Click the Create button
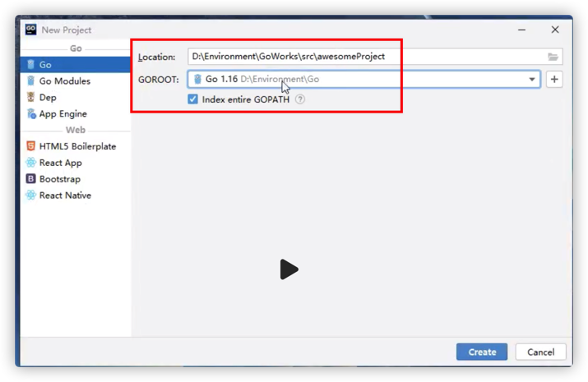Image resolution: width=588 pixels, height=382 pixels. click(x=482, y=352)
